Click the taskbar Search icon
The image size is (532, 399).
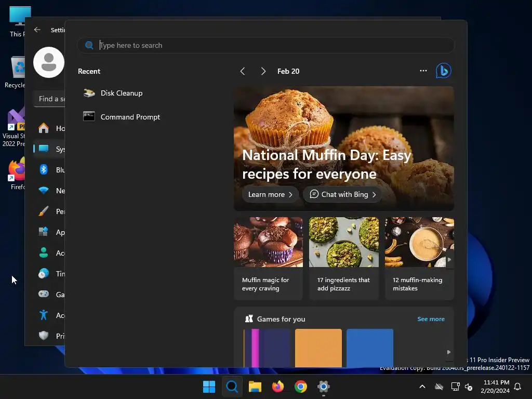click(x=232, y=387)
